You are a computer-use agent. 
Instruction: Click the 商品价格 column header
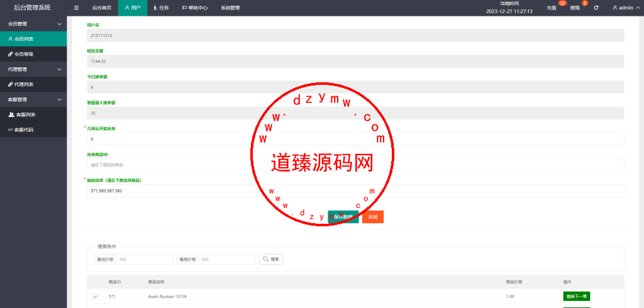[514, 282]
